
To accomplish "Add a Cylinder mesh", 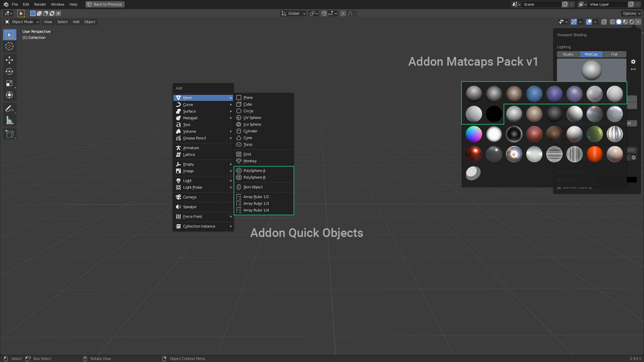I will (263, 131).
